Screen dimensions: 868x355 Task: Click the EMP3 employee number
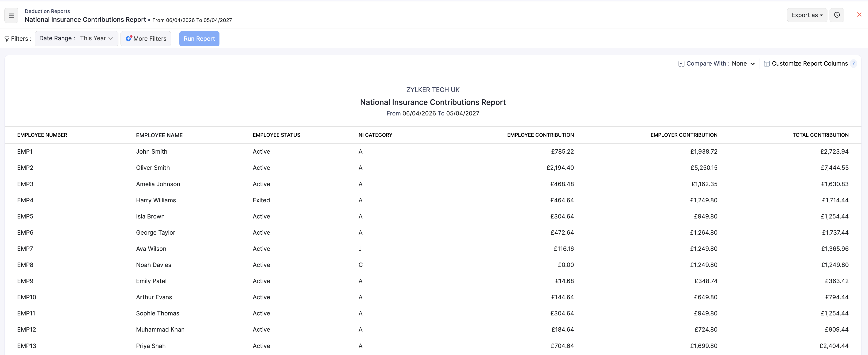click(x=25, y=184)
